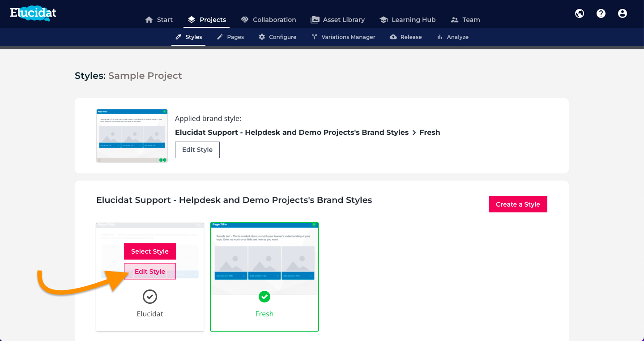Click Select Style on Elucidat card
644x341 pixels.
[x=150, y=251]
